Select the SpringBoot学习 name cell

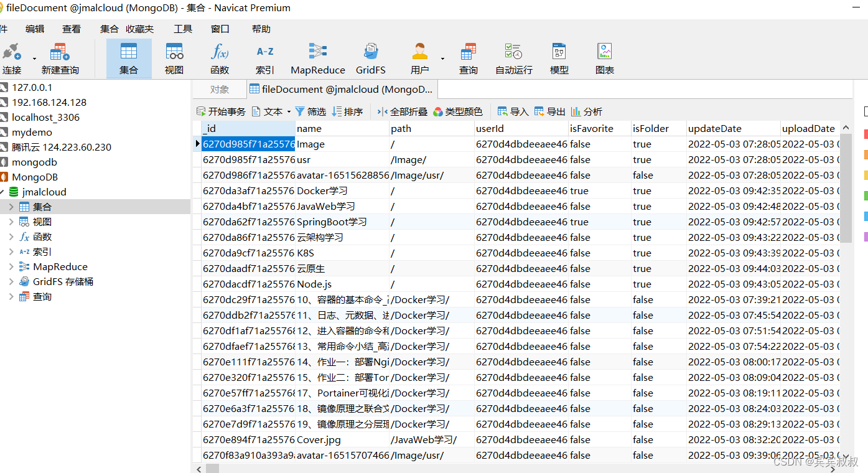coord(342,222)
